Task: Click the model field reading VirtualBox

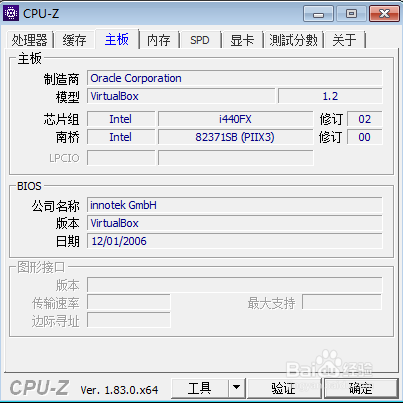Action: (181, 96)
